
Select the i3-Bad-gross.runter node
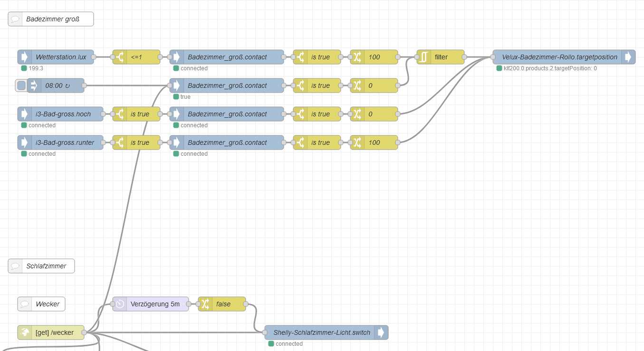[x=60, y=142]
